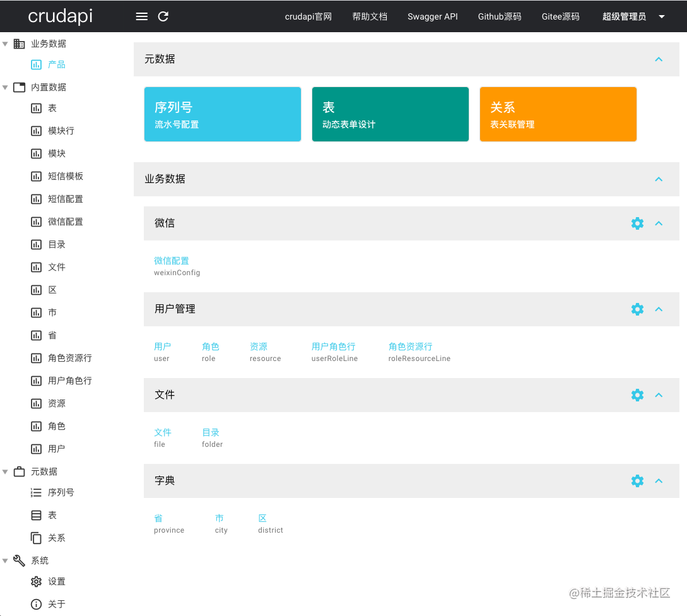The height and width of the screenshot is (616, 687).
Task: Open the orange 关系 表关联管理 card
Action: pos(558,114)
